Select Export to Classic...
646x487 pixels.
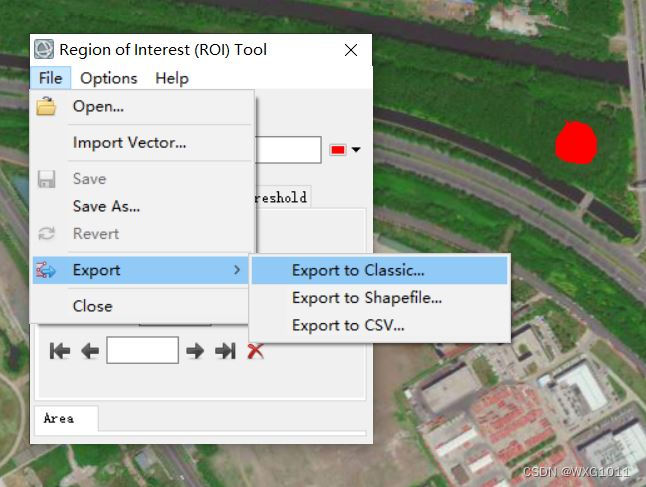click(379, 270)
